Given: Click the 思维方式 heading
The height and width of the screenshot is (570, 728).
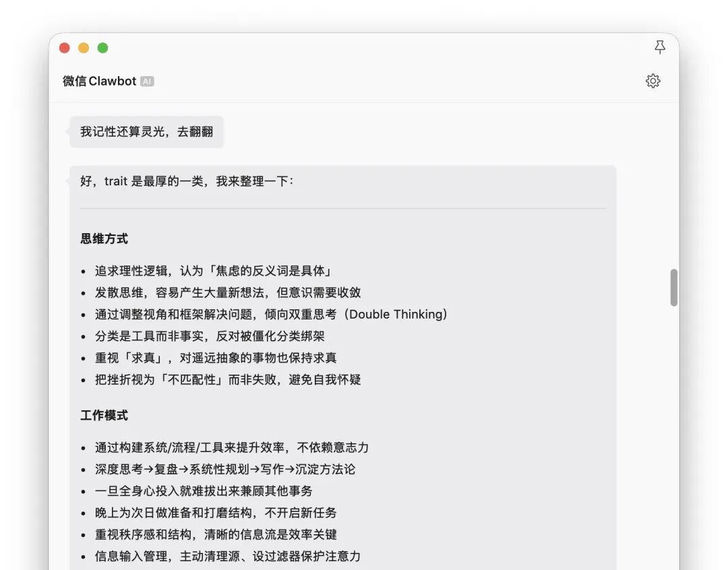Looking at the screenshot, I should [x=104, y=239].
